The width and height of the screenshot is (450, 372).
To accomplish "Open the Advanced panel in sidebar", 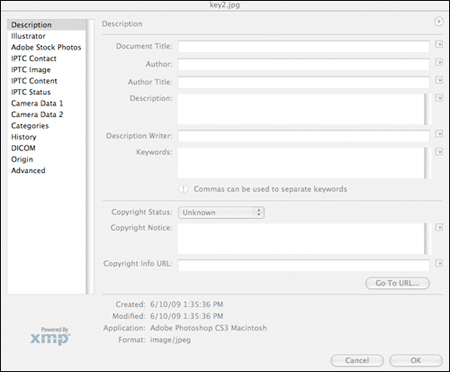I will tap(28, 171).
